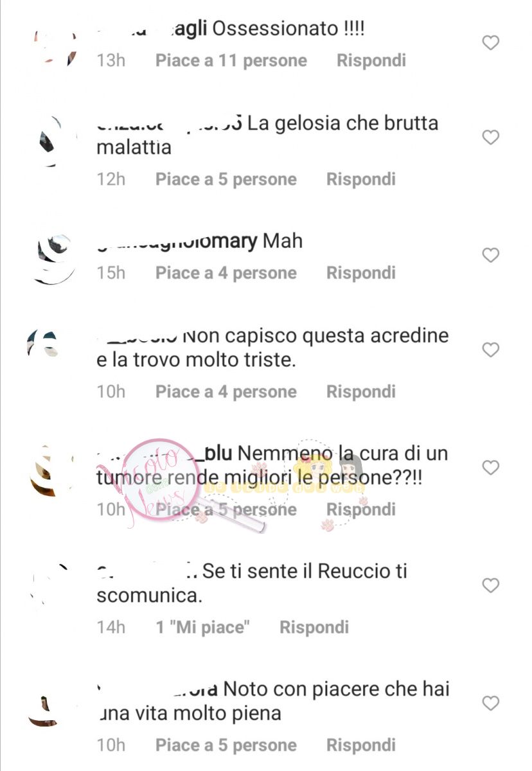The height and width of the screenshot is (771, 532).
Task: Reply to the 'Ossessionato !!!!' comment
Action: pyautogui.click(x=371, y=60)
